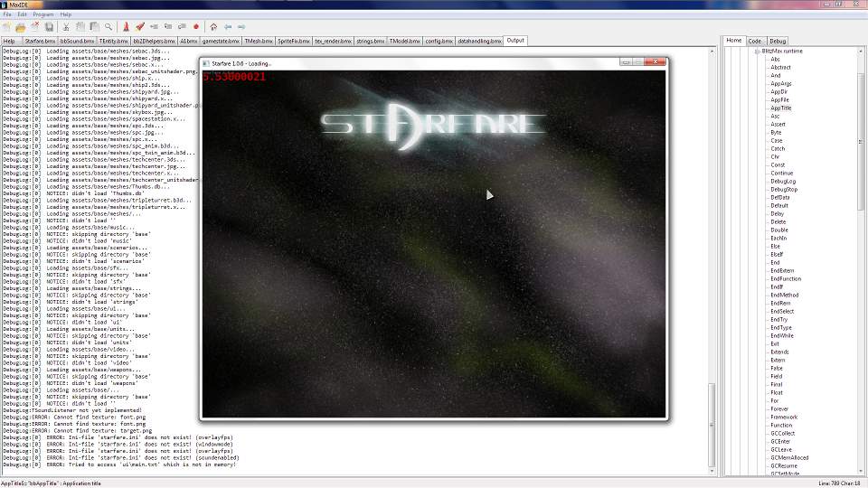Click the Forward arrow navigation icon
868x488 pixels.
pyautogui.click(x=241, y=27)
